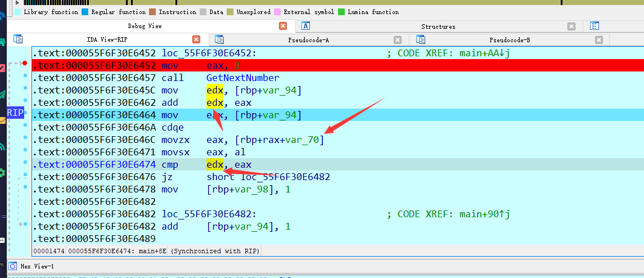Click the navigation band play arrow
The width and height of the screenshot is (644, 278).
pos(17,3)
